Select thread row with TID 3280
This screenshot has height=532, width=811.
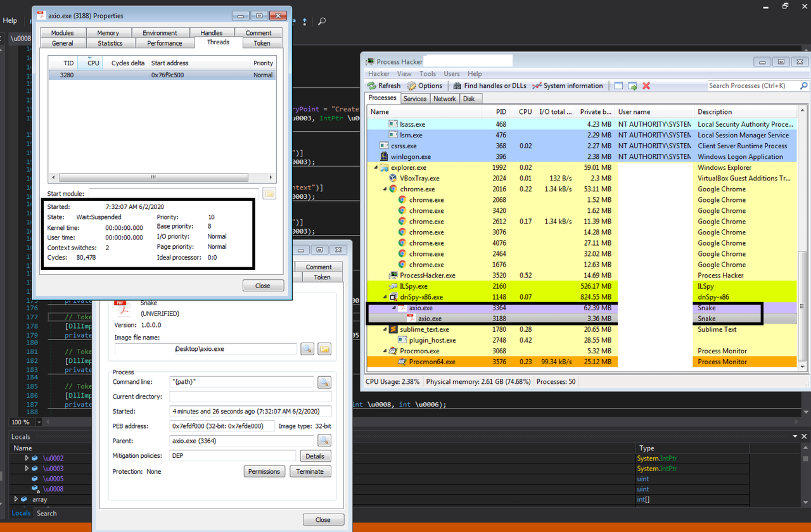[162, 75]
